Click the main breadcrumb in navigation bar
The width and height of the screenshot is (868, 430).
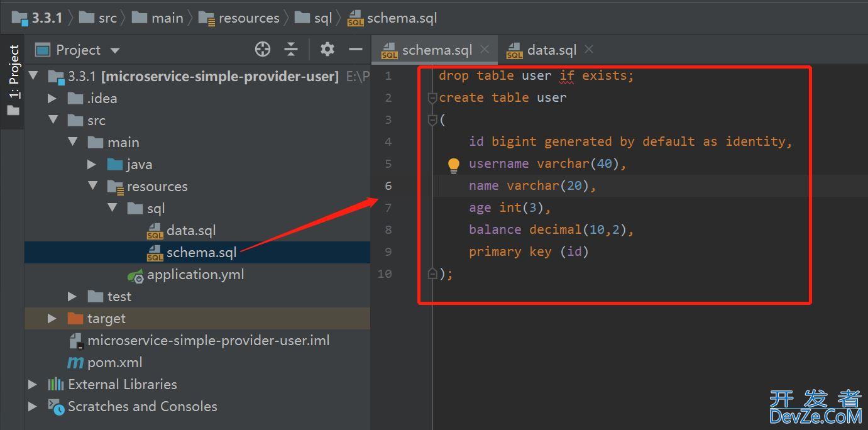[x=158, y=18]
